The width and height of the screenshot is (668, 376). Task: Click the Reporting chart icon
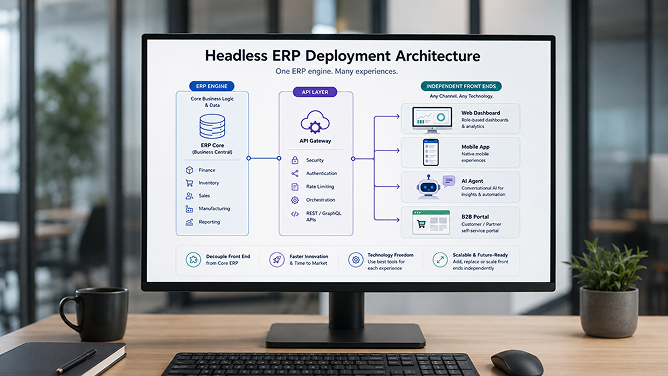[190, 222]
